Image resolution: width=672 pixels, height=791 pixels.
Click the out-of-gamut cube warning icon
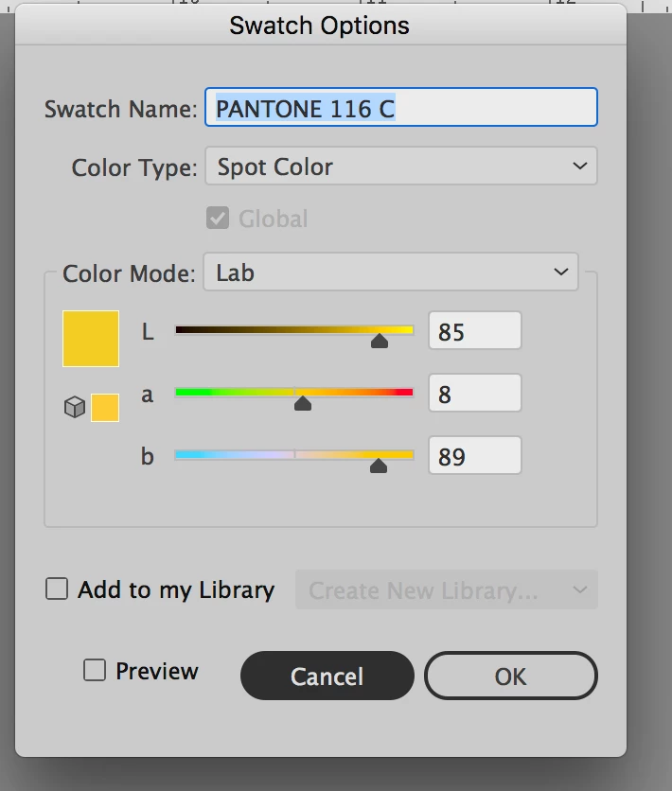pyautogui.click(x=74, y=408)
